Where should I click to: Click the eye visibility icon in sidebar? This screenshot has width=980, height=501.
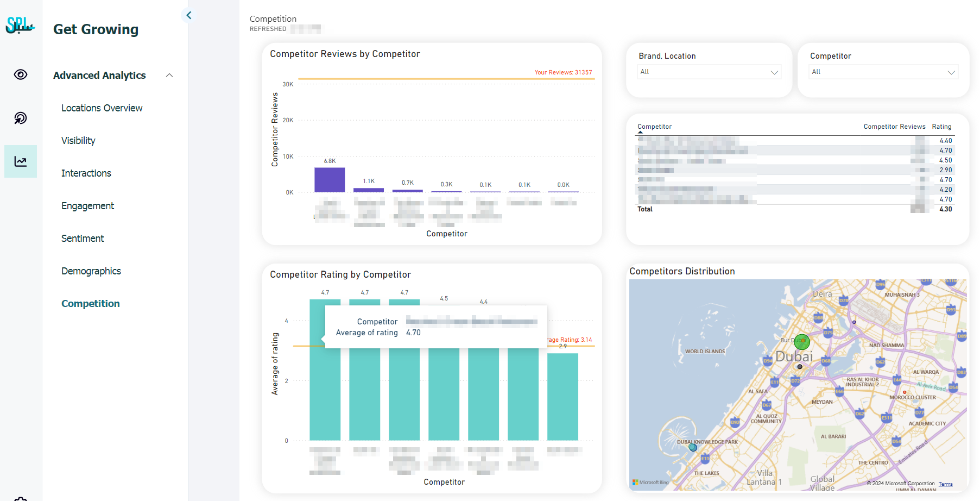tap(21, 74)
